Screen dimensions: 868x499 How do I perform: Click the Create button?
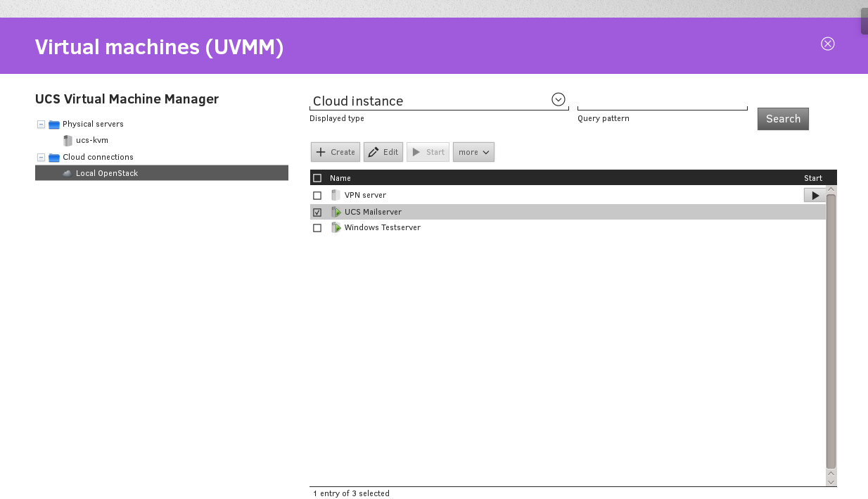[336, 152]
